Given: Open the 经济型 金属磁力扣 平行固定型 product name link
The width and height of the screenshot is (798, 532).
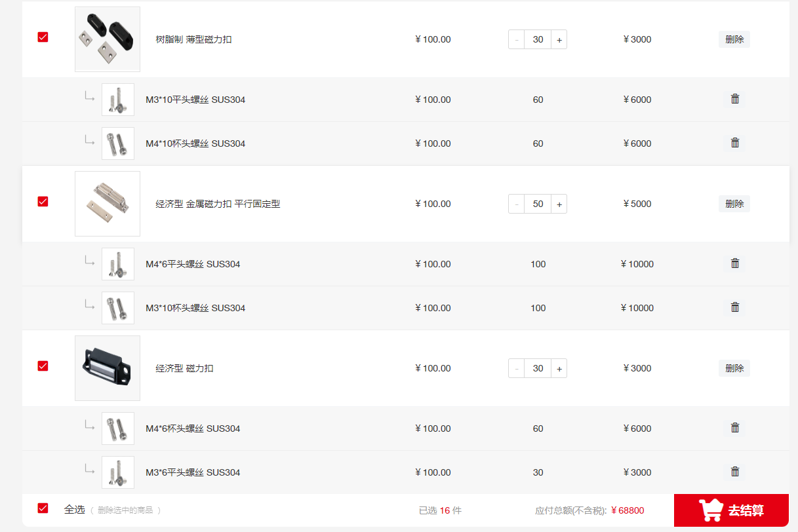Looking at the screenshot, I should click(218, 204).
